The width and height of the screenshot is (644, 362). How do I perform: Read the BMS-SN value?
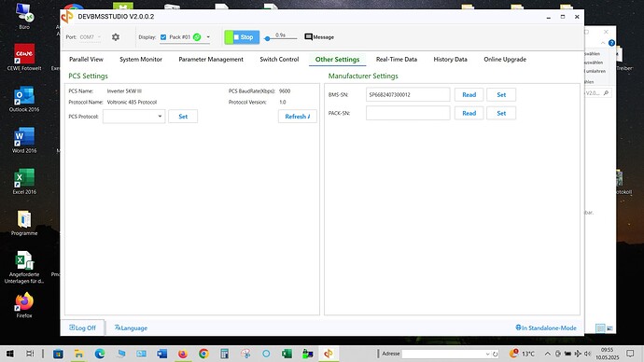469,94
